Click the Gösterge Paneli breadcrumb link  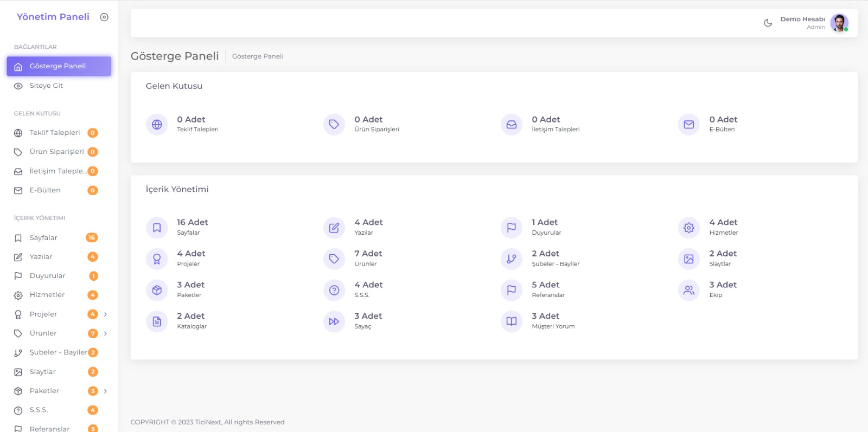coord(258,56)
